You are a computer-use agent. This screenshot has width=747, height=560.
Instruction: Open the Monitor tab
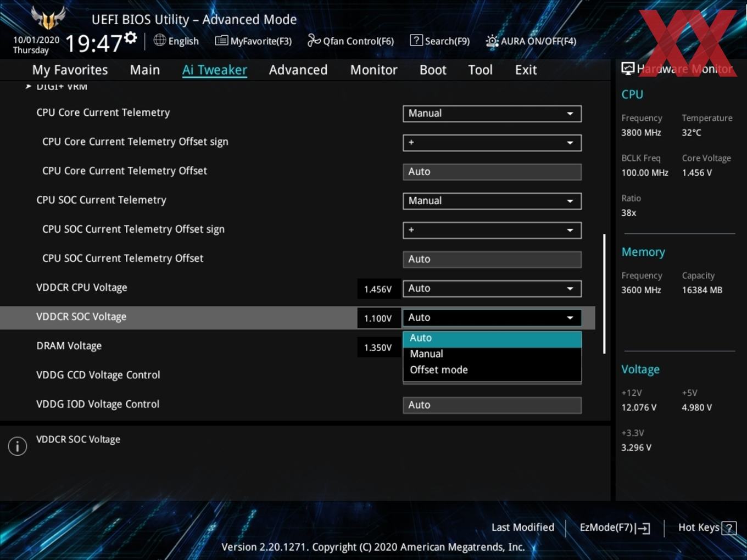pyautogui.click(x=374, y=70)
